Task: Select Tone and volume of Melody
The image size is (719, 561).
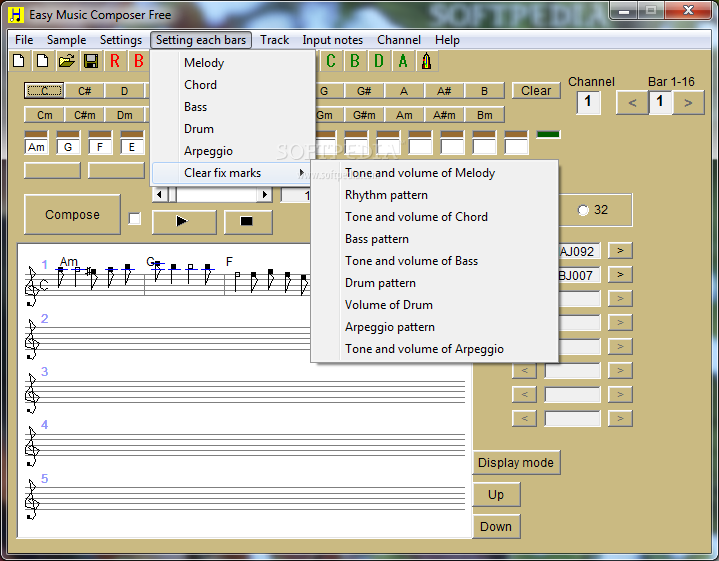Action: click(x=434, y=173)
